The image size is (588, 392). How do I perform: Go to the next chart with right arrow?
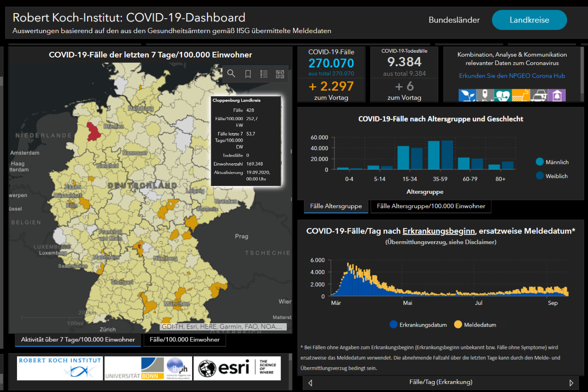pyautogui.click(x=571, y=383)
